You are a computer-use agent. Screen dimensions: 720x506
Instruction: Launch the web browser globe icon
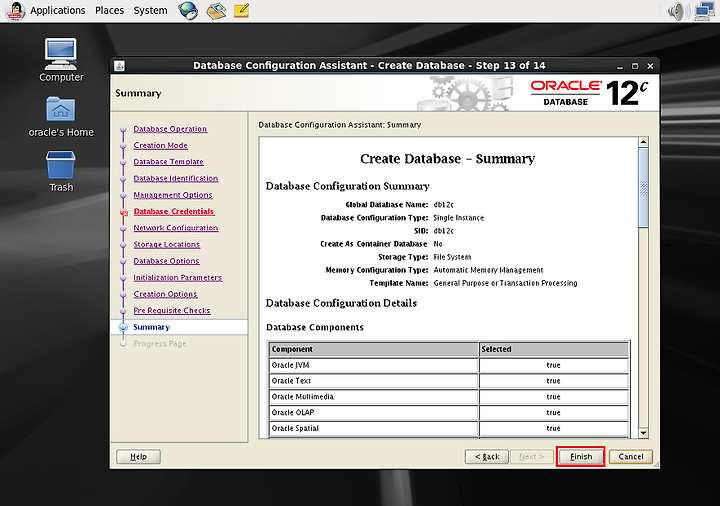click(188, 11)
